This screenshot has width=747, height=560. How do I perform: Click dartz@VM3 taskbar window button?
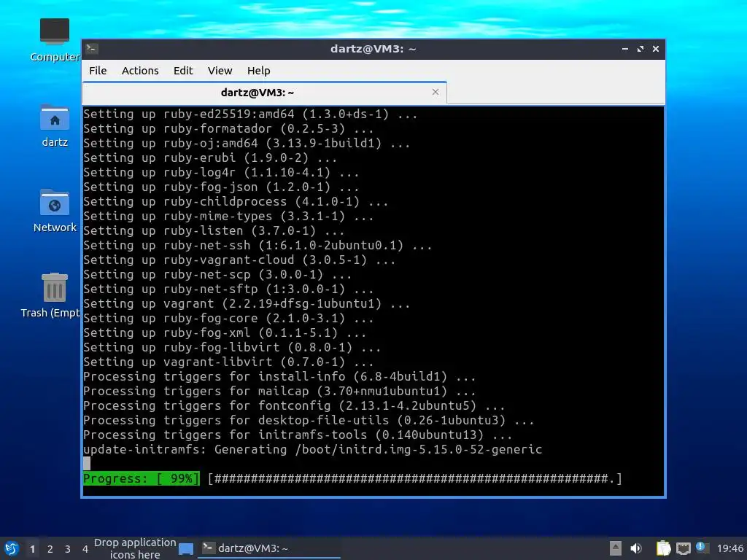(x=269, y=548)
